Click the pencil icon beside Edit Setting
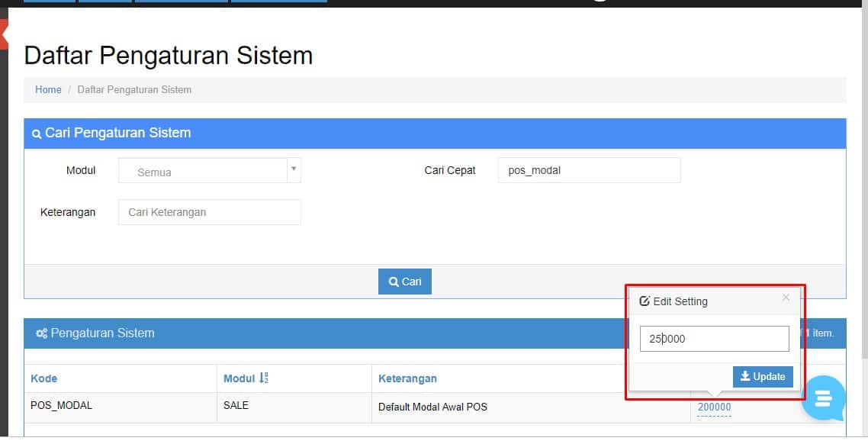Screen dimensions: 868x441 pos(645,301)
